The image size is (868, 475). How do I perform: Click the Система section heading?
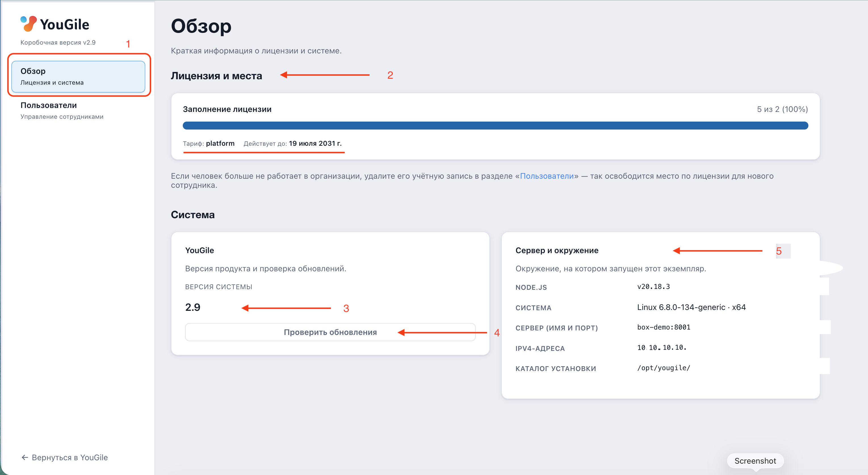(193, 214)
